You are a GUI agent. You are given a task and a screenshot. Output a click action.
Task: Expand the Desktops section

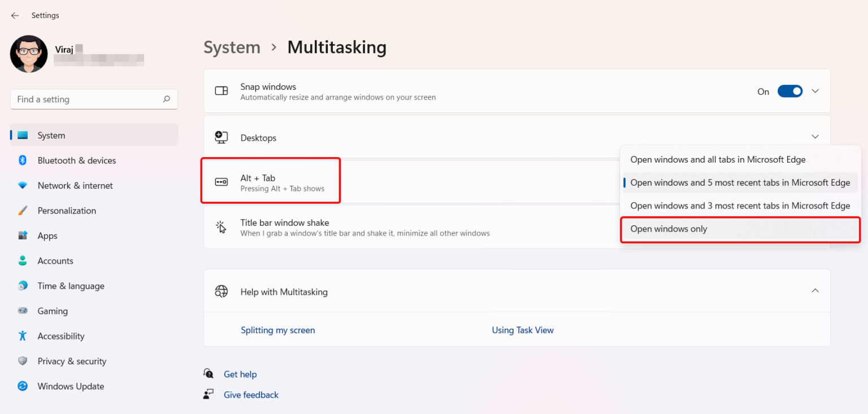(815, 137)
